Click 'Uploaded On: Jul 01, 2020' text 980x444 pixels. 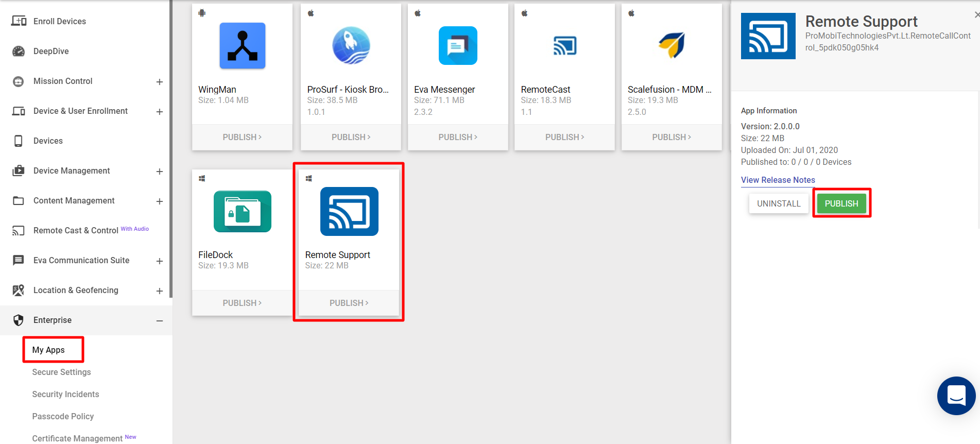pos(789,150)
